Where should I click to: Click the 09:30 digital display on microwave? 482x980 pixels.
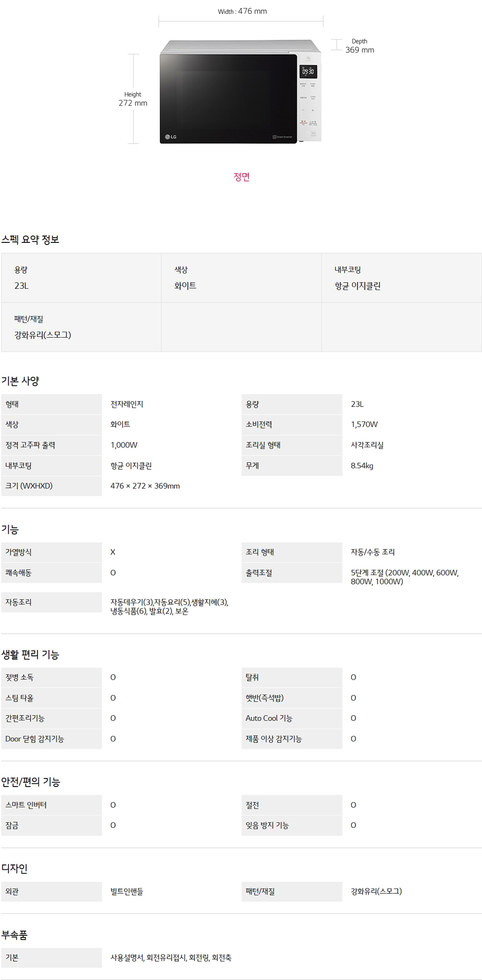coord(308,71)
